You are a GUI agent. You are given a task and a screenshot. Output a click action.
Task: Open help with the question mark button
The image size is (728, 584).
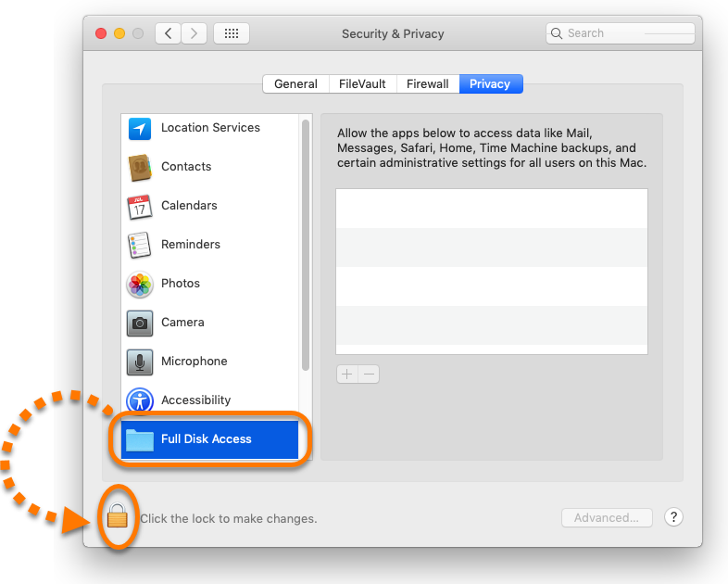click(x=673, y=516)
